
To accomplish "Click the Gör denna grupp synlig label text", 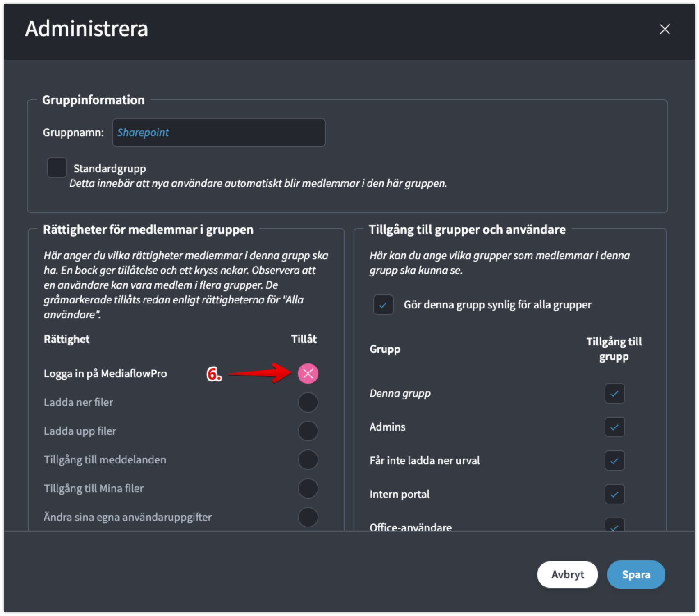I will 498,305.
